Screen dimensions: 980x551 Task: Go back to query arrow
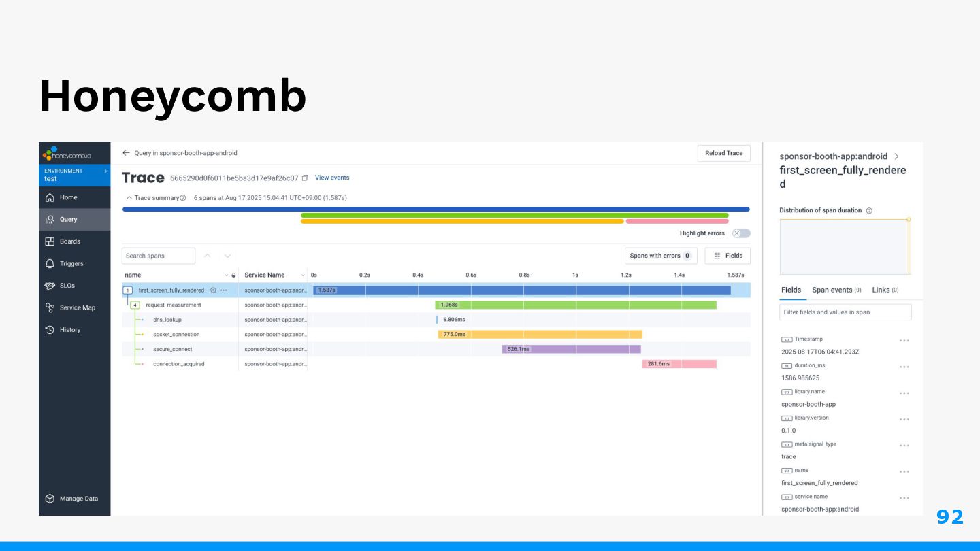126,153
